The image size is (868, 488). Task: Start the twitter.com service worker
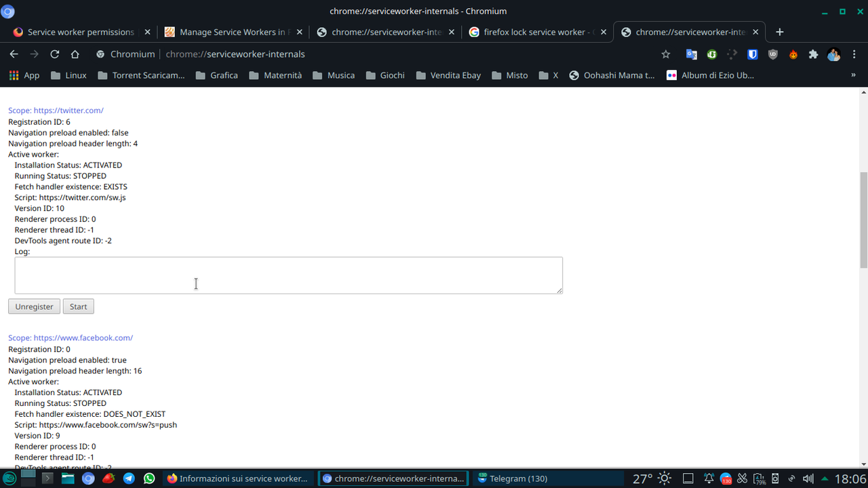pos(79,306)
